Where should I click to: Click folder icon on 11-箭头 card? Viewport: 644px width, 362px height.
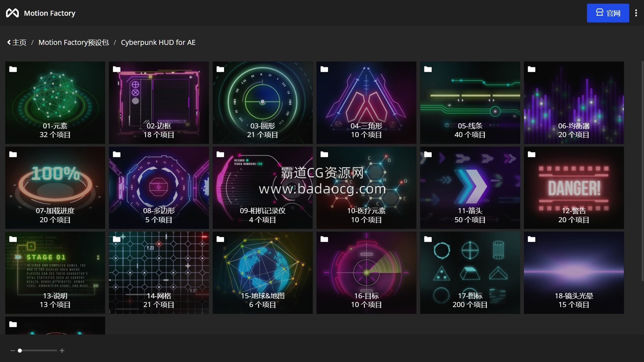pos(428,155)
